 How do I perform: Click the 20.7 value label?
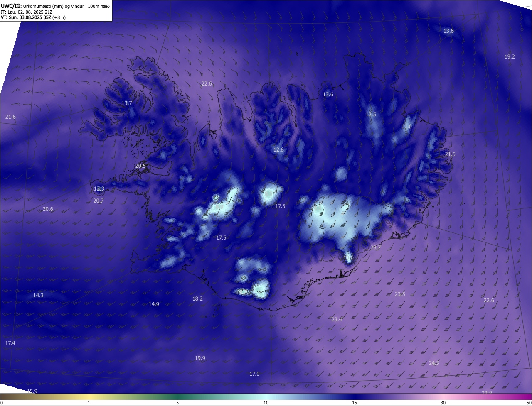pyautogui.click(x=99, y=201)
